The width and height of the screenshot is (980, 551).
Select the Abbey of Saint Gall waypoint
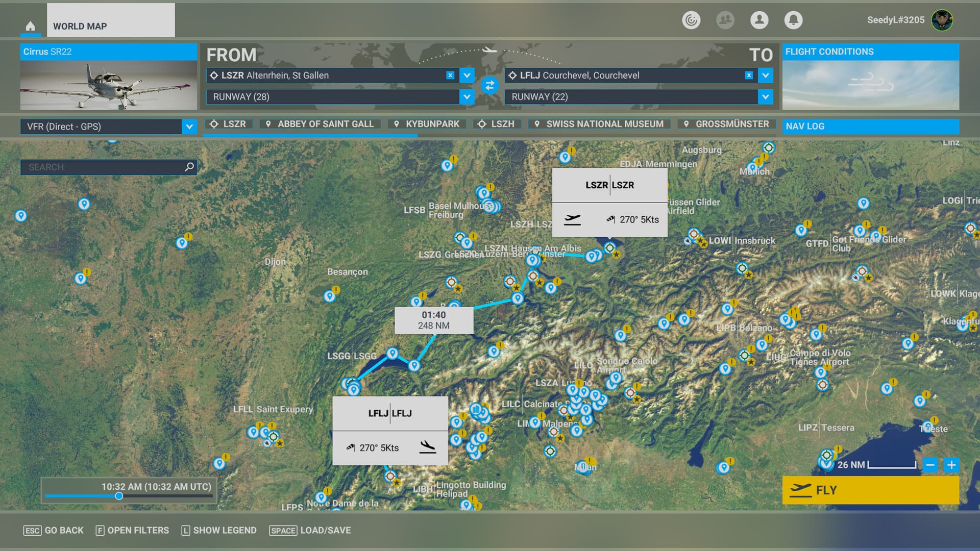(320, 124)
